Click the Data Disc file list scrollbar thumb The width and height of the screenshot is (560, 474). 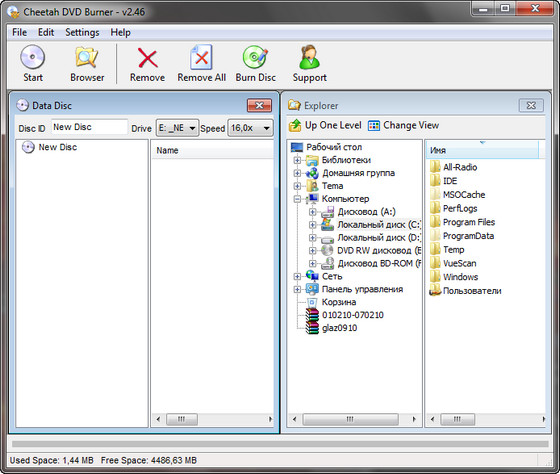(x=182, y=419)
